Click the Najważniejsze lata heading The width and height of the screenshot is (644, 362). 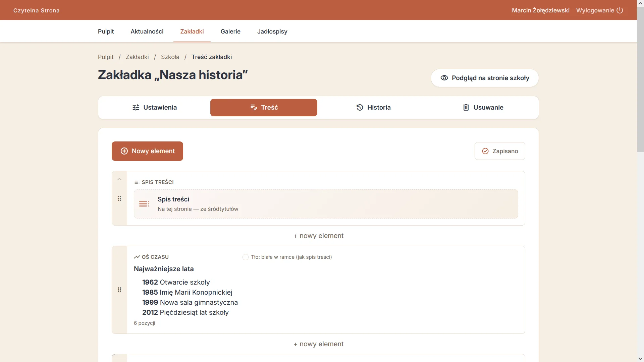coord(164,269)
